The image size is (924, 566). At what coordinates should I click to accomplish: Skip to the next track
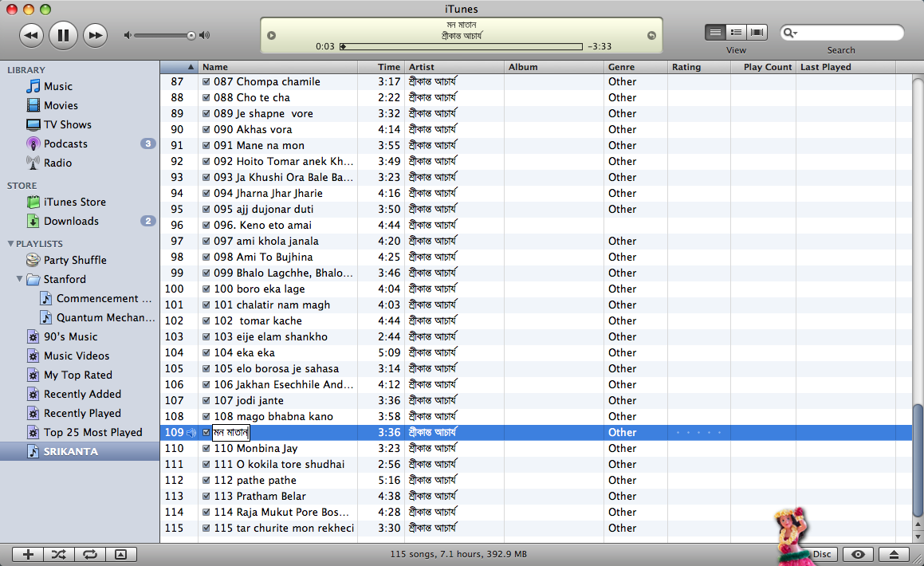pyautogui.click(x=95, y=35)
